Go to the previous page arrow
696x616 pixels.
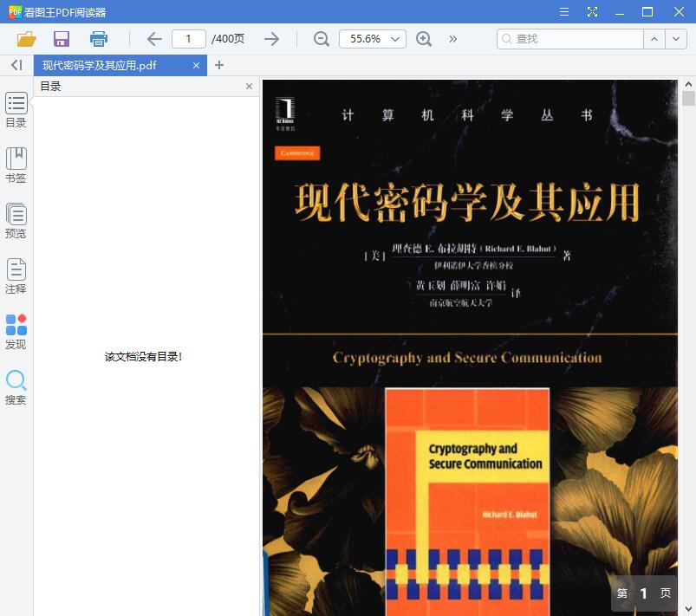click(154, 39)
